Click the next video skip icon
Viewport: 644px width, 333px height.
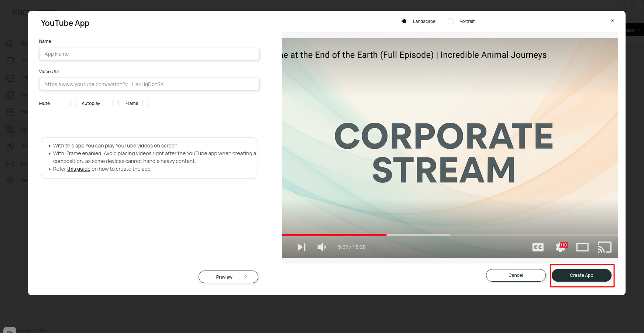click(302, 247)
